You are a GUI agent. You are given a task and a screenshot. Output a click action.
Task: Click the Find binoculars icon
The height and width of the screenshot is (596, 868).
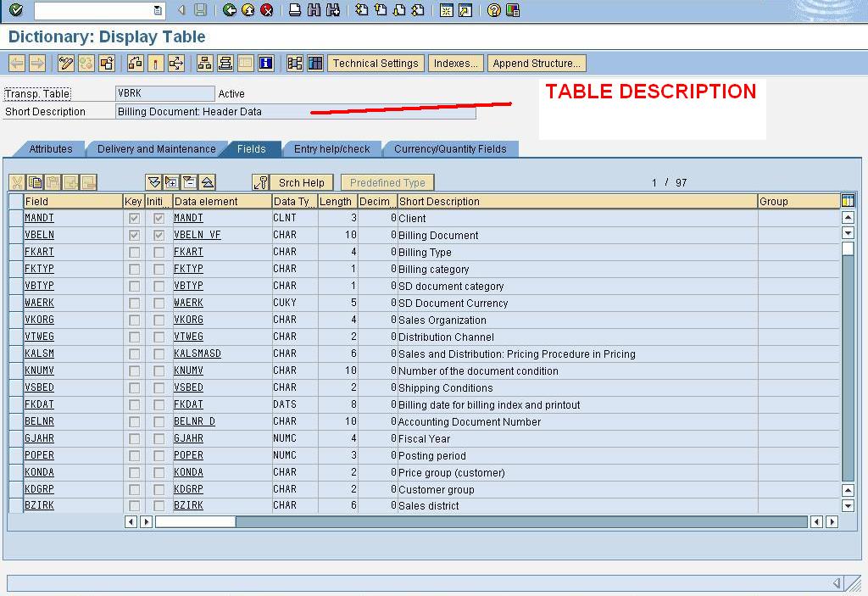coord(313,11)
